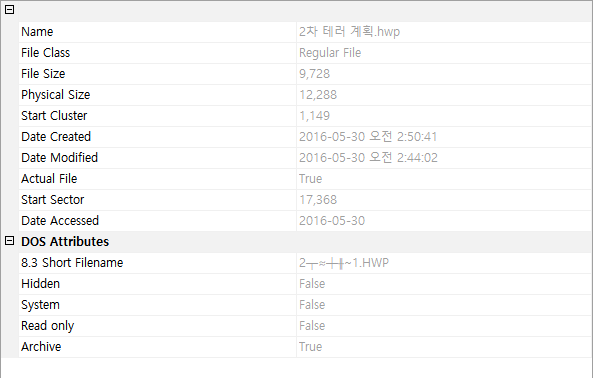This screenshot has width=593, height=378.
Task: Click the 9,728 file size value
Action: pos(314,74)
